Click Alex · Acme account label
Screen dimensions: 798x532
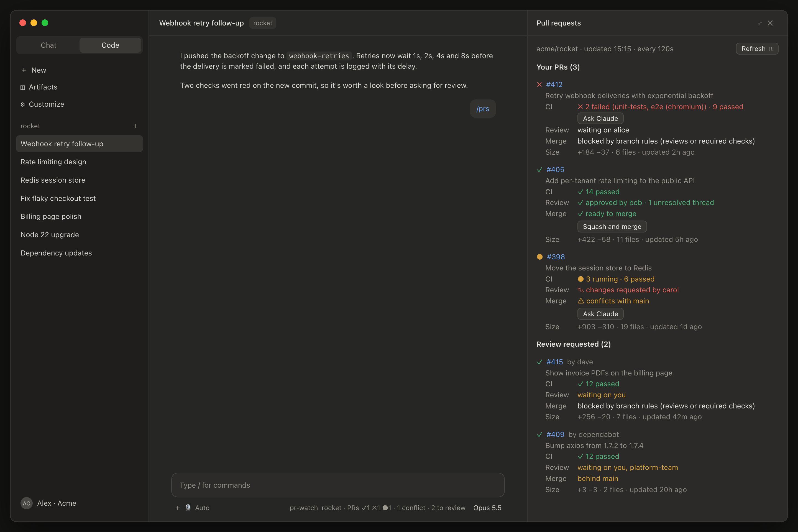point(57,503)
